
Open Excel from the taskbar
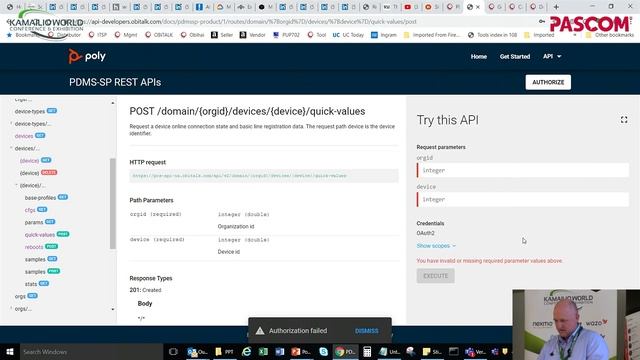(x=263, y=351)
